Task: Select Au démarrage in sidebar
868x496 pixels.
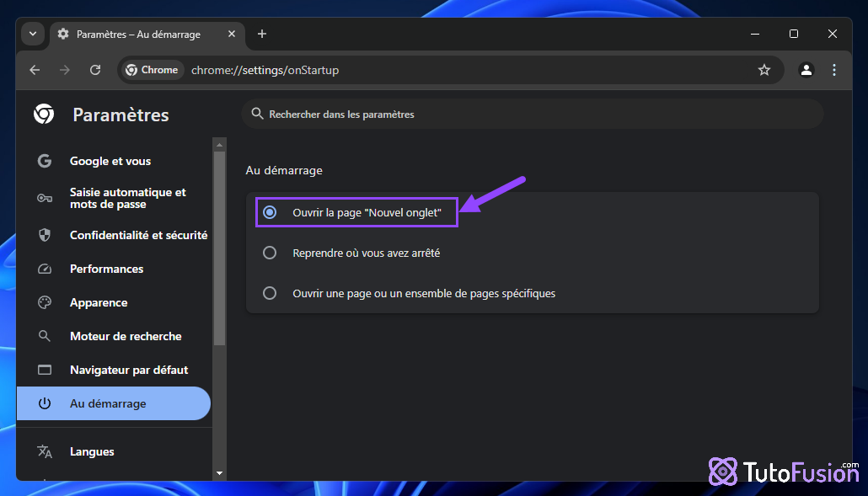Action: (114, 403)
